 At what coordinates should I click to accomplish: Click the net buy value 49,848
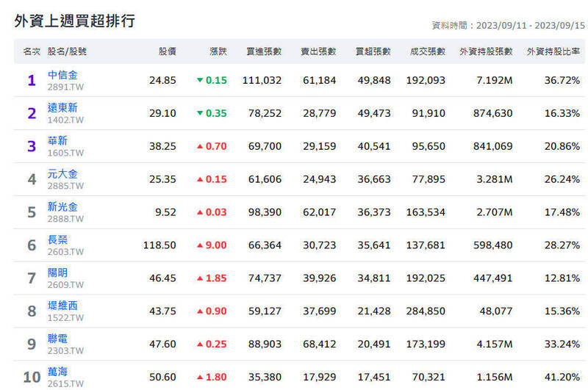click(x=374, y=80)
